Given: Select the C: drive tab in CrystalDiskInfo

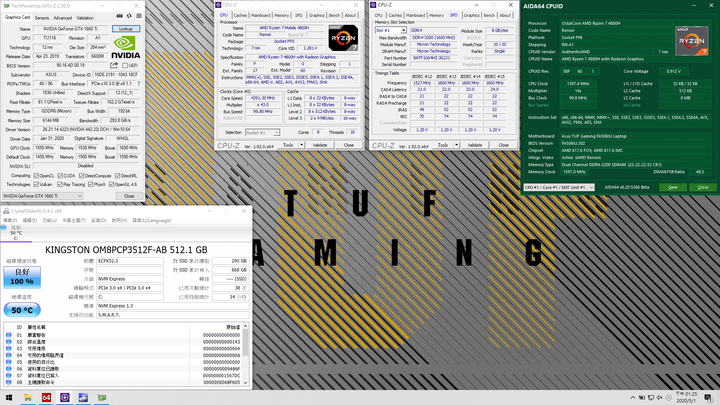Looking at the screenshot, I should pos(16,233).
